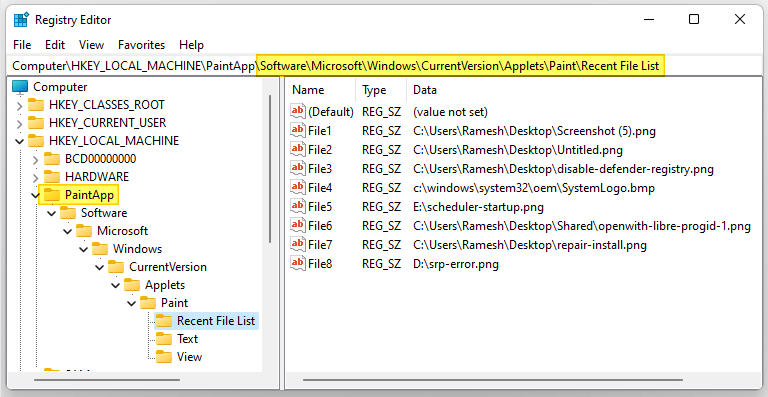768x397 pixels.
Task: Collapse the Software key
Action: 51,213
